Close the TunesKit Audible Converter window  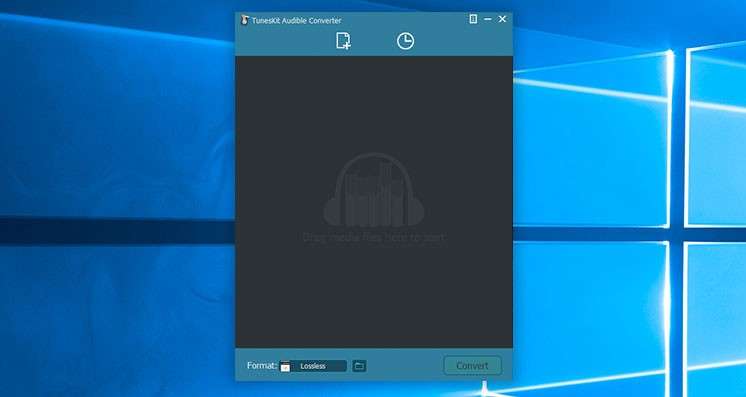point(502,19)
